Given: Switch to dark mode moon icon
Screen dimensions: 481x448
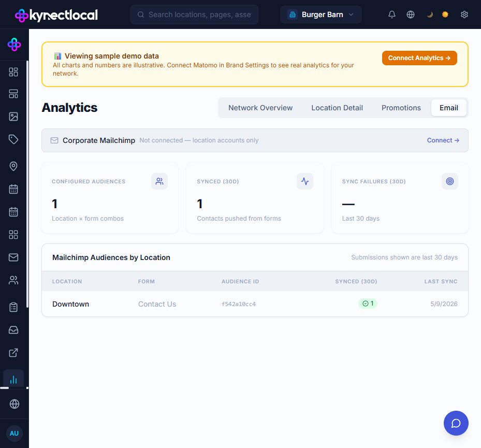Looking at the screenshot, I should (x=429, y=15).
